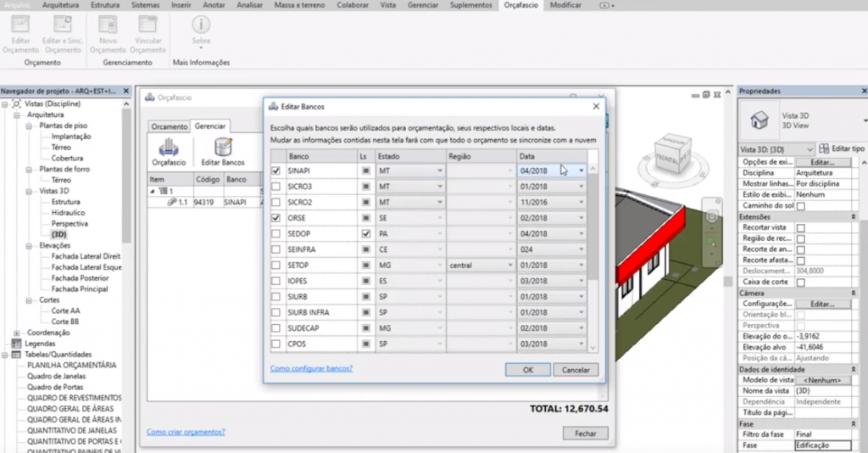Image resolution: width=868 pixels, height=453 pixels.
Task: Collapse the Plantas de piso tree node
Action: pos(29,126)
